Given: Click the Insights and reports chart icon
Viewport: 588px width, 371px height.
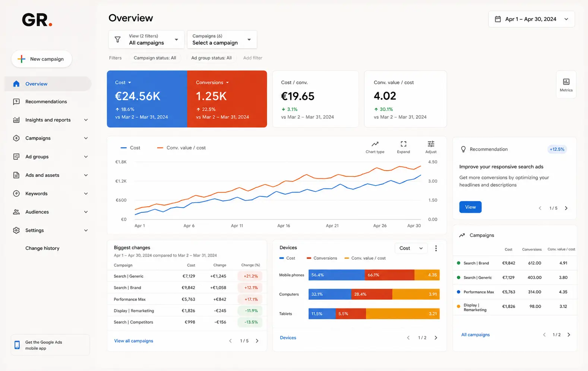Looking at the screenshot, I should [16, 120].
